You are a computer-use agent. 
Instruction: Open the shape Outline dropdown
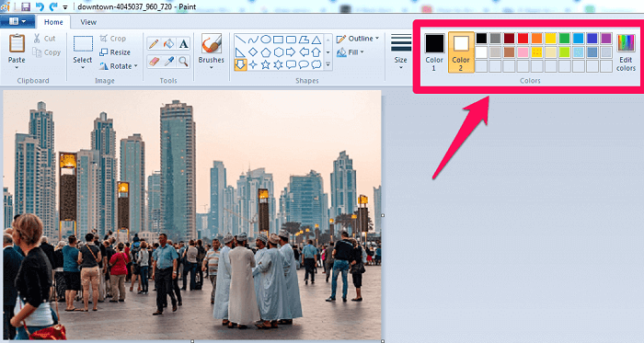[357, 39]
